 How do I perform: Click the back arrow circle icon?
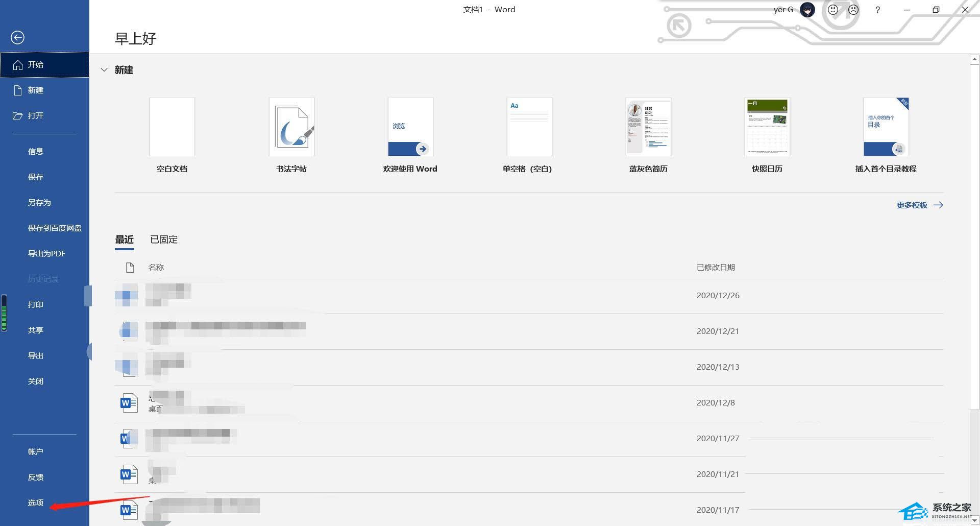coord(17,37)
